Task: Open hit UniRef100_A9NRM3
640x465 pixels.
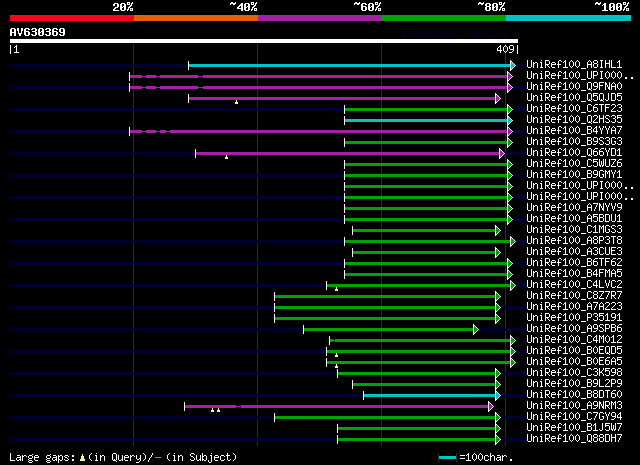Action: click(574, 406)
